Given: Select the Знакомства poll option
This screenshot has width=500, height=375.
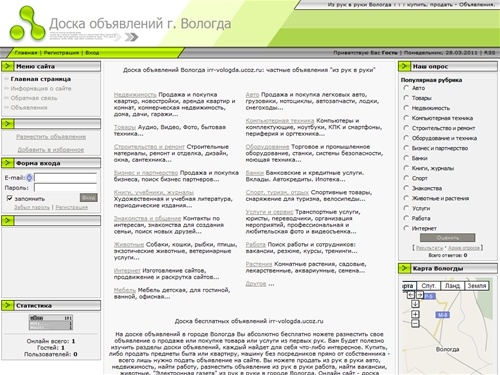Looking at the screenshot, I should pos(406,188).
